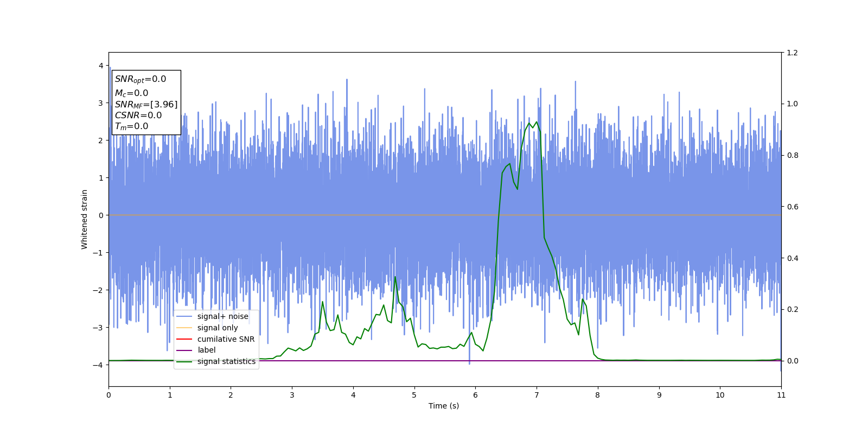Click the x-axis tick label 5
This screenshot has width=868, height=434.
tap(414, 395)
